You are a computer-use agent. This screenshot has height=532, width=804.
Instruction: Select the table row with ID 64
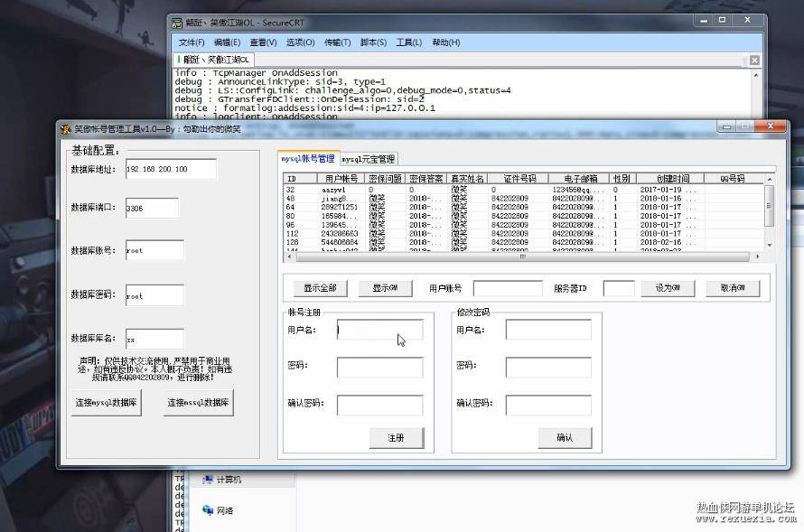point(524,207)
